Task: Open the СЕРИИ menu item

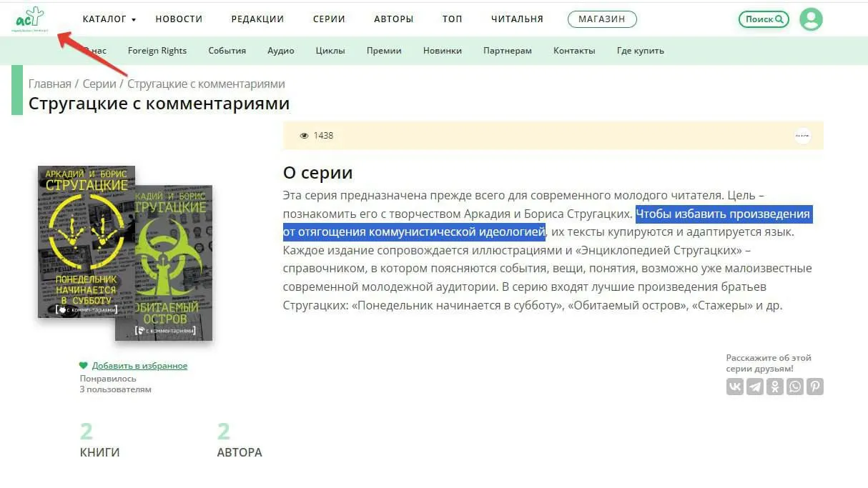Action: click(328, 19)
